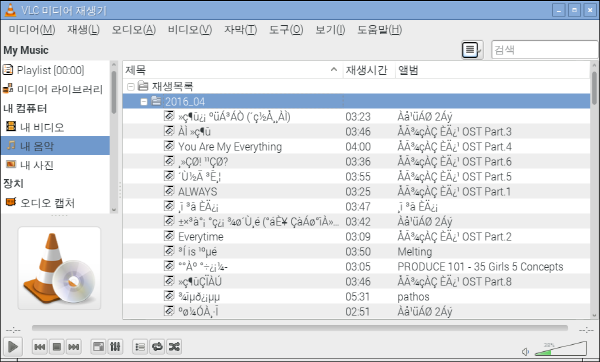Select the track Everytime
Image resolution: width=600 pixels, height=362 pixels.
pyautogui.click(x=201, y=237)
